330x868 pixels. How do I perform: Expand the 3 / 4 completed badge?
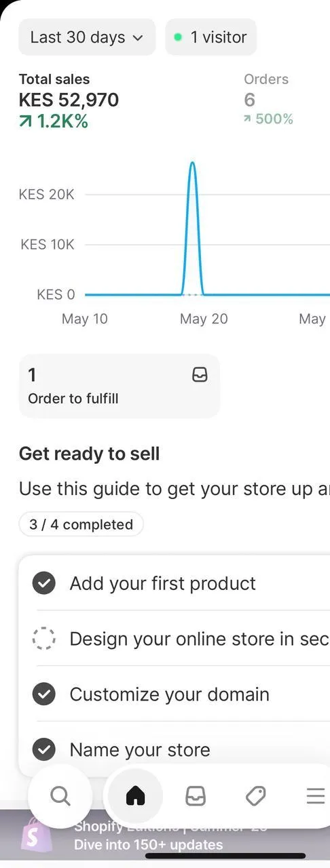(81, 524)
